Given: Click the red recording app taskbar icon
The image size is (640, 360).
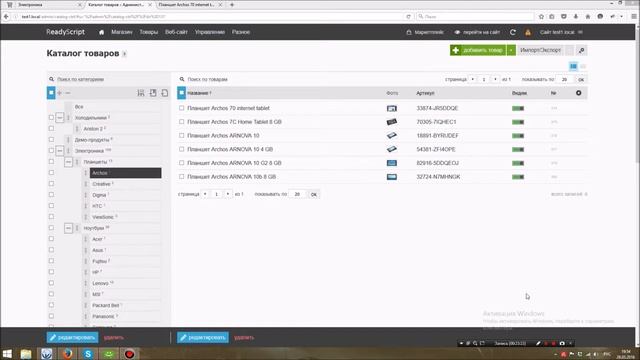Looking at the screenshot, I should (129, 353).
